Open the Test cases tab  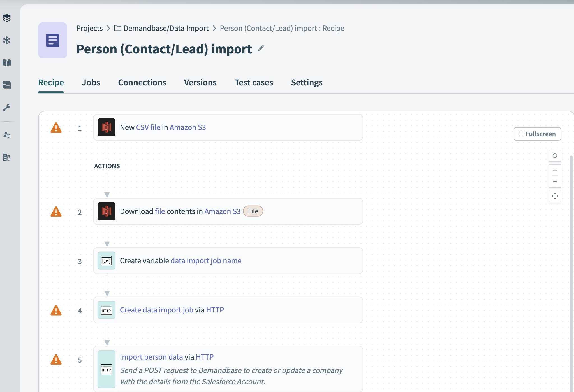[x=254, y=83]
